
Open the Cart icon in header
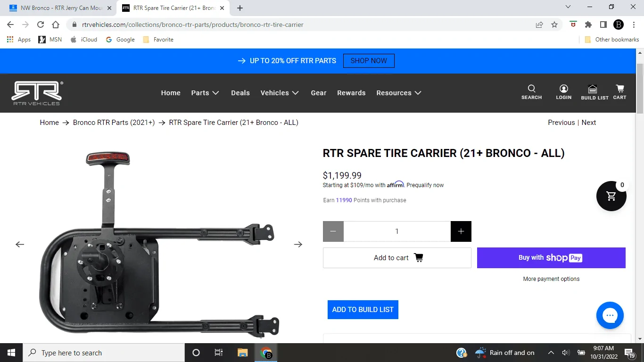tap(619, 92)
